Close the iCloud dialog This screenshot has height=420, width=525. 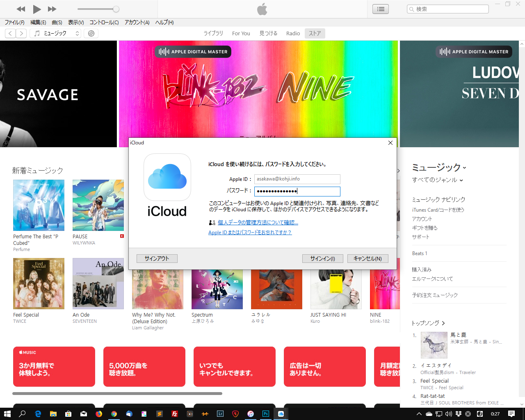[390, 143]
